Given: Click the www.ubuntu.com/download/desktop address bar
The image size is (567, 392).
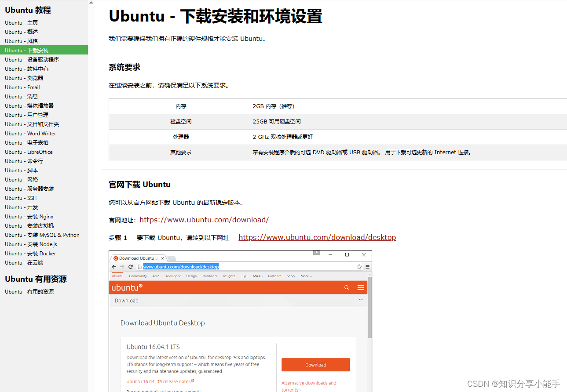Looking at the screenshot, I should pyautogui.click(x=249, y=267).
